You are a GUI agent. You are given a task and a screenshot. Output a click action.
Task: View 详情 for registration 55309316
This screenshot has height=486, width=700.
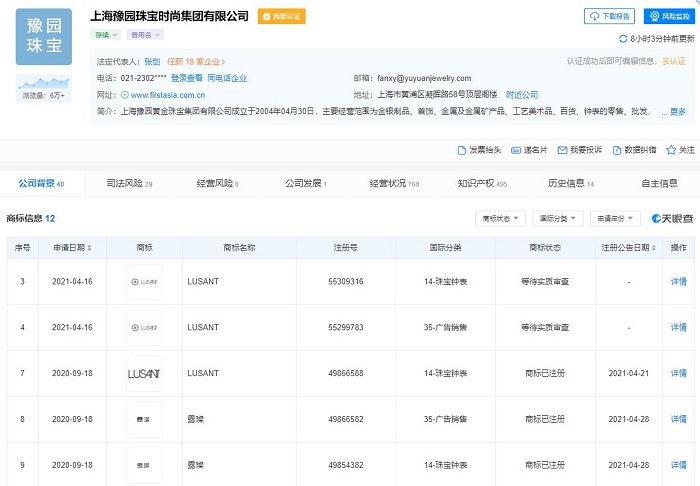679,282
